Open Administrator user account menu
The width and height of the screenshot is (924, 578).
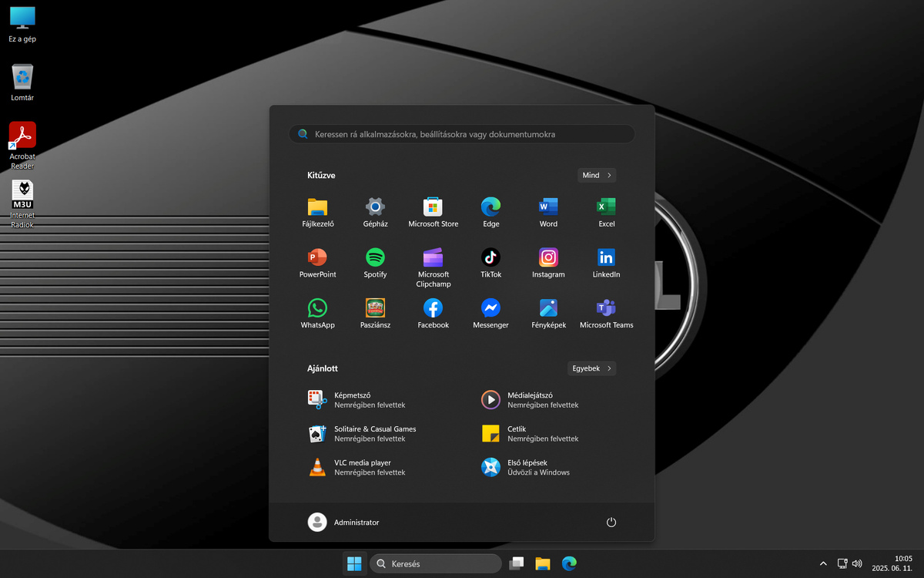coord(343,523)
